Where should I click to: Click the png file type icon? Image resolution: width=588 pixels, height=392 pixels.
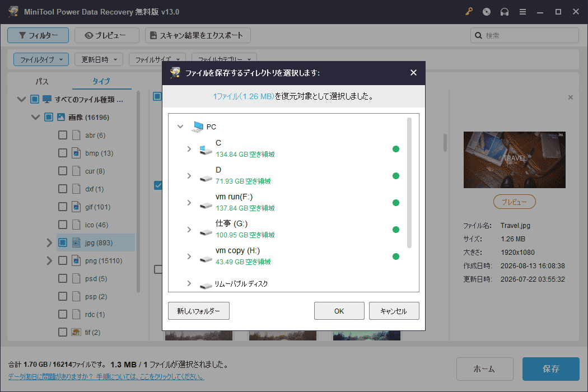click(76, 260)
